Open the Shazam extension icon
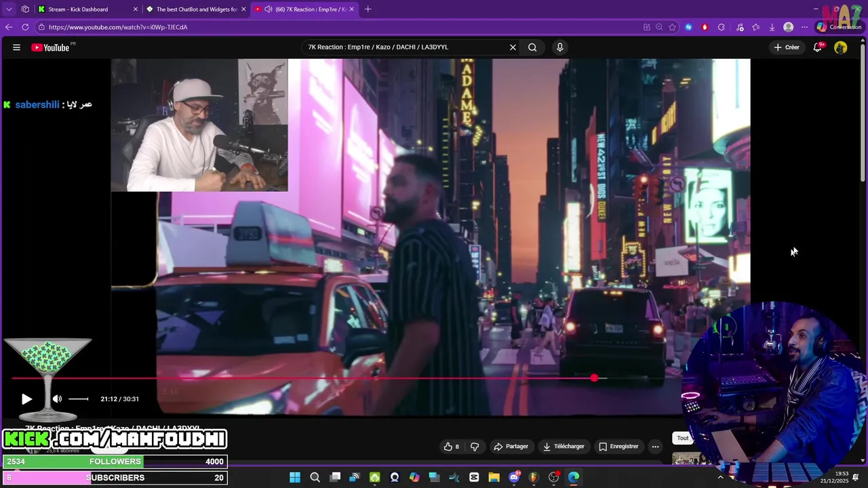 (688, 27)
